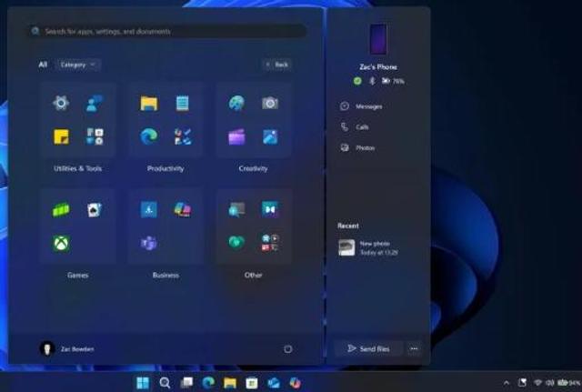Show hidden tray icons chevron
The image size is (582, 392).
coord(507,383)
